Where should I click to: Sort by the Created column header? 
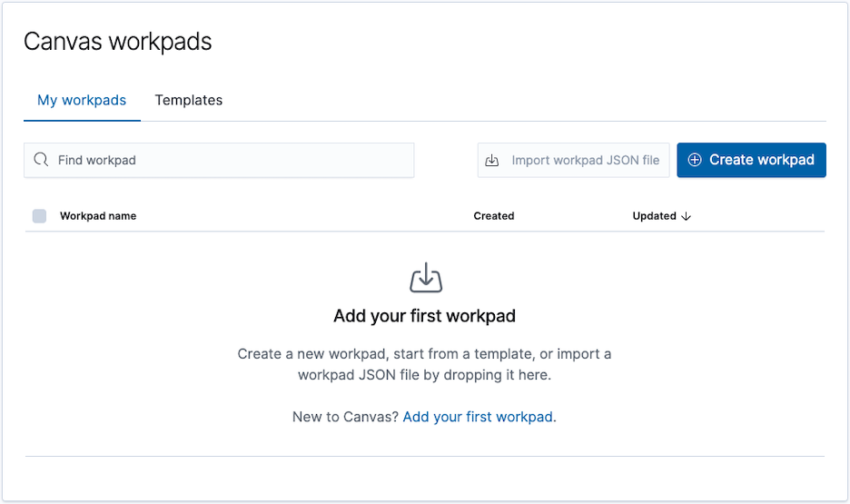(x=494, y=216)
